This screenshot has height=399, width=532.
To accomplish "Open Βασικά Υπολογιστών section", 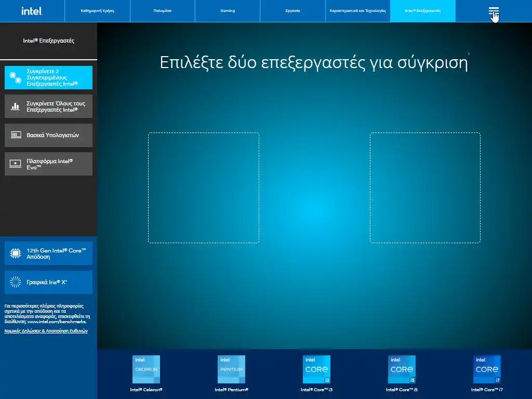I will [48, 135].
